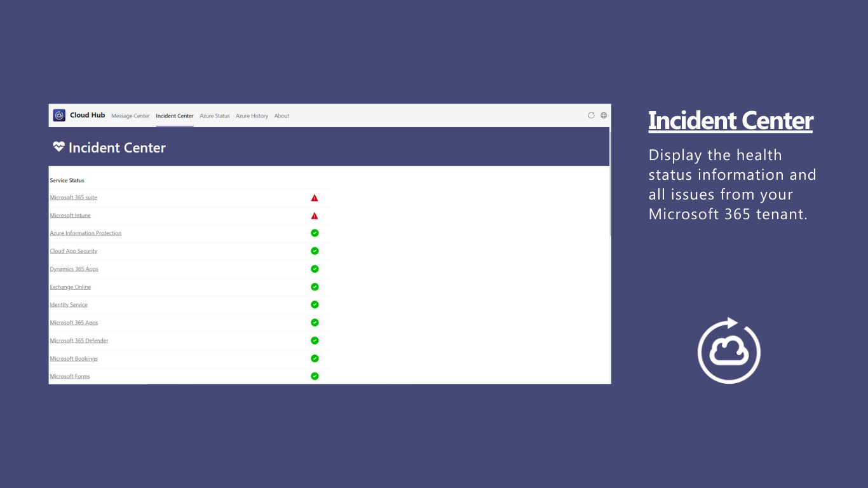
Task: Open the Microsoft 365 Defender link
Action: tap(79, 341)
